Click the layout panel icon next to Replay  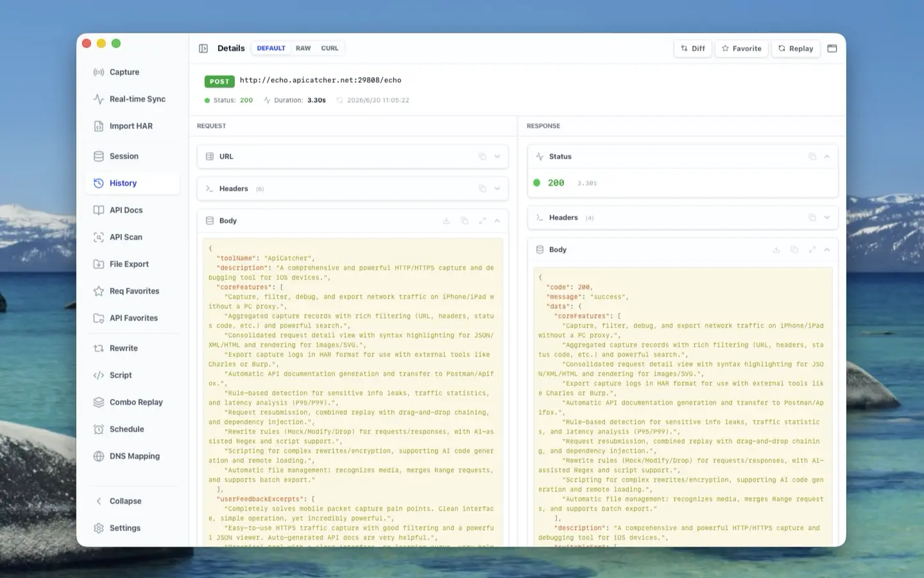click(x=832, y=48)
